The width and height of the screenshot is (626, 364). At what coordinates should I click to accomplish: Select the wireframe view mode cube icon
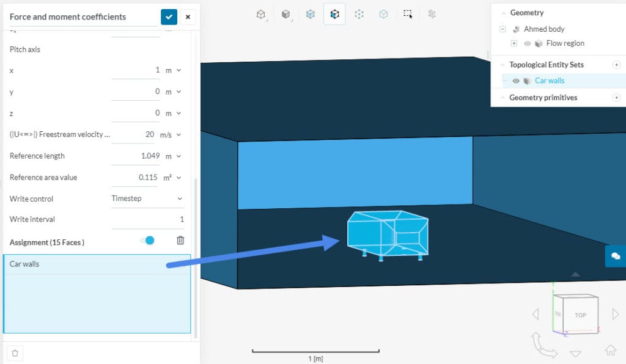tap(260, 13)
